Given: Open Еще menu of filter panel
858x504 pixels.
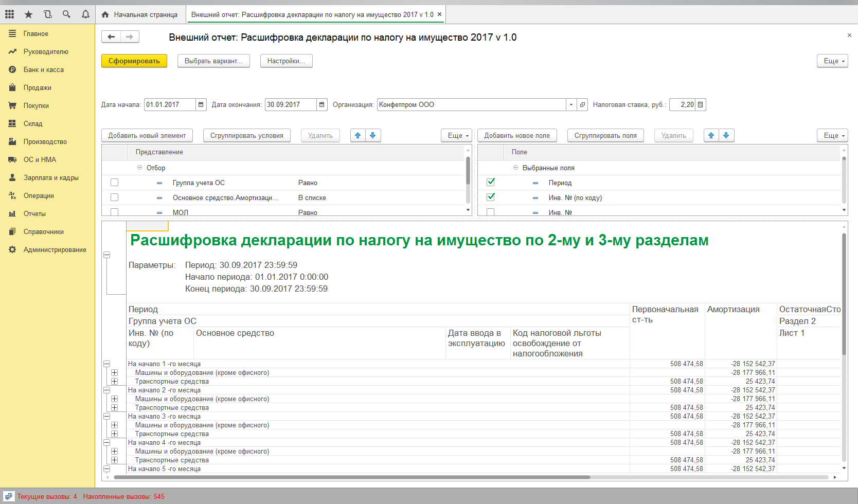Looking at the screenshot, I should coord(456,135).
